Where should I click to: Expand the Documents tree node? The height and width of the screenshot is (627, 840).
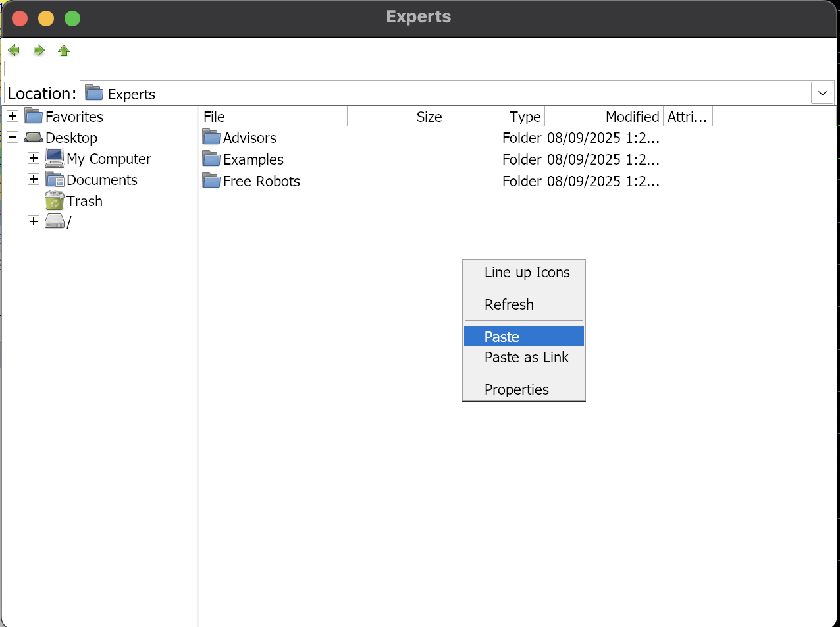[x=34, y=180]
